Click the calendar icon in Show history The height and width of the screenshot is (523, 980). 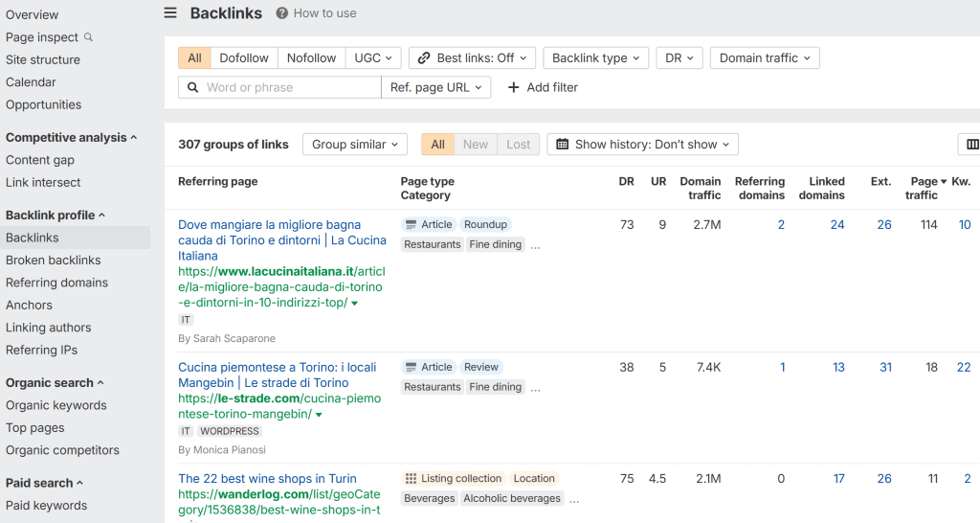coord(563,145)
